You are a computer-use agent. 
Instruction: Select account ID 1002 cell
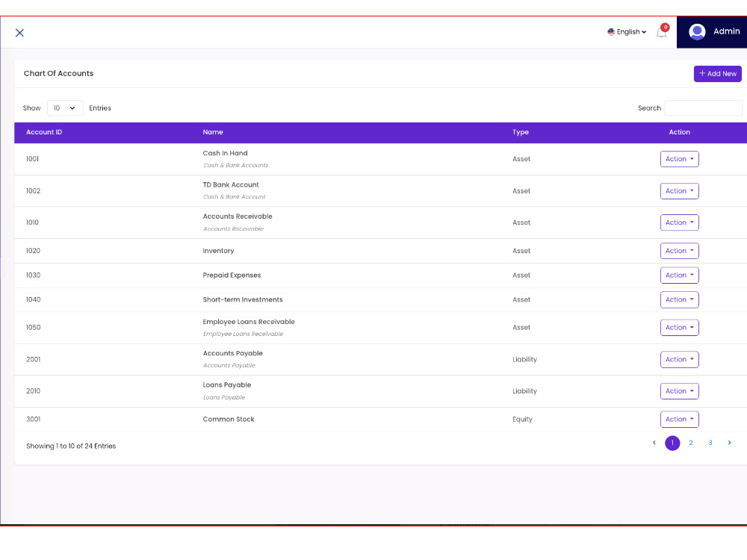[x=33, y=191]
